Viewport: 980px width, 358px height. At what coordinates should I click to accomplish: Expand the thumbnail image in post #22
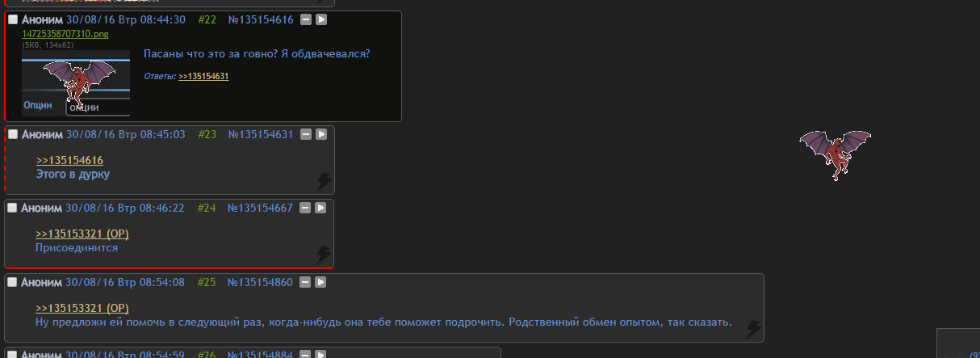pos(76,84)
